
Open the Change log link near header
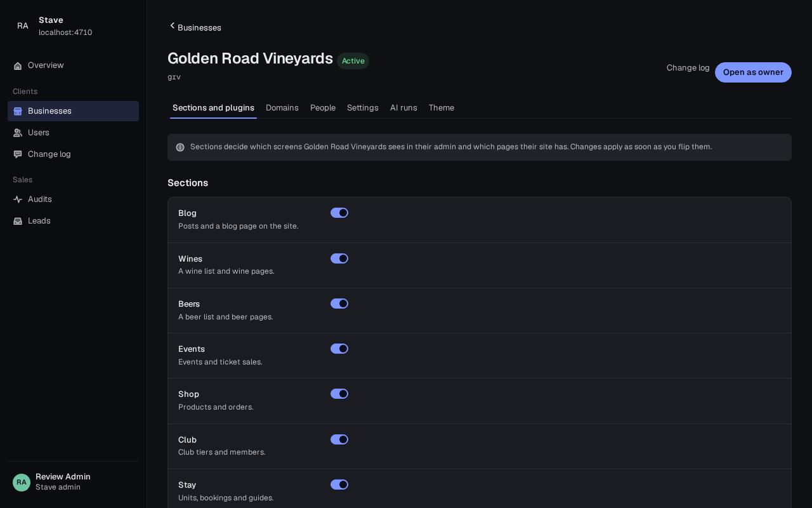coord(688,68)
